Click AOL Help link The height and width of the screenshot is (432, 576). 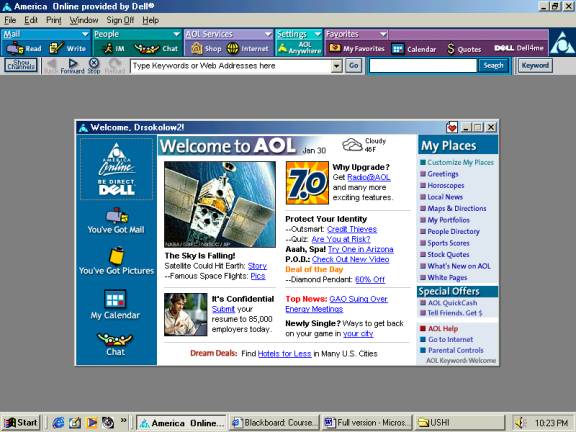443,329
